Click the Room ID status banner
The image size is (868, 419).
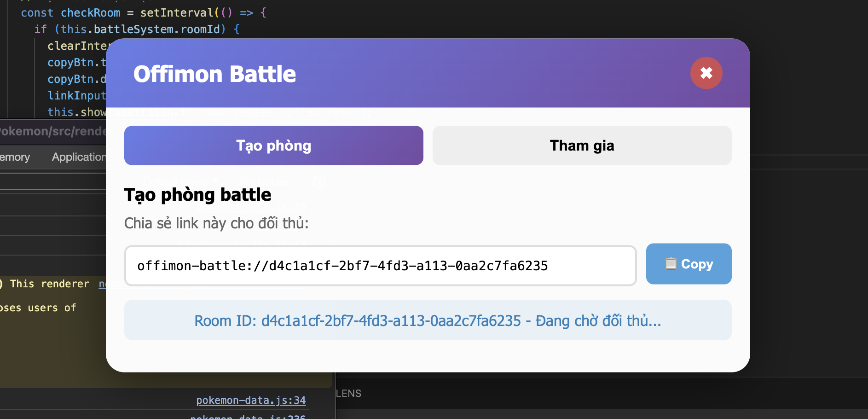click(x=428, y=320)
